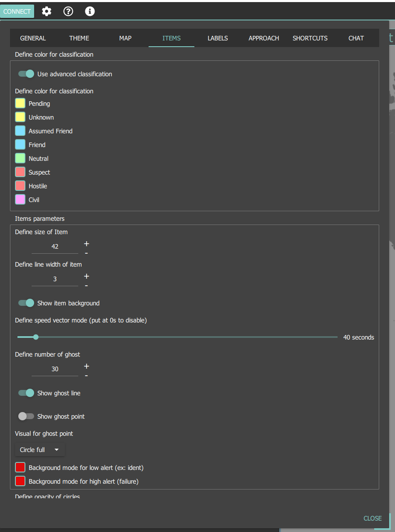The width and height of the screenshot is (395, 532).
Task: Click the number of ghost field showing 30
Action: click(55, 369)
